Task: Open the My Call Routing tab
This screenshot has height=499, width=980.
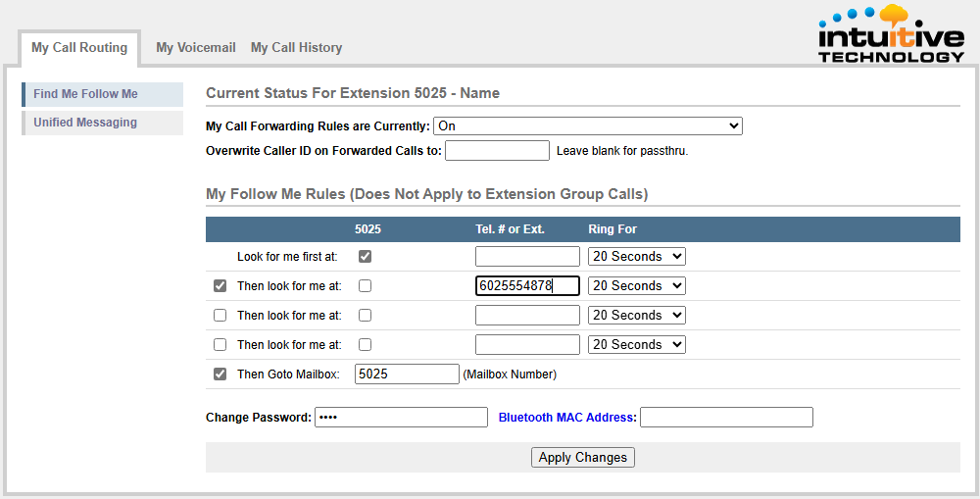Action: [x=79, y=47]
